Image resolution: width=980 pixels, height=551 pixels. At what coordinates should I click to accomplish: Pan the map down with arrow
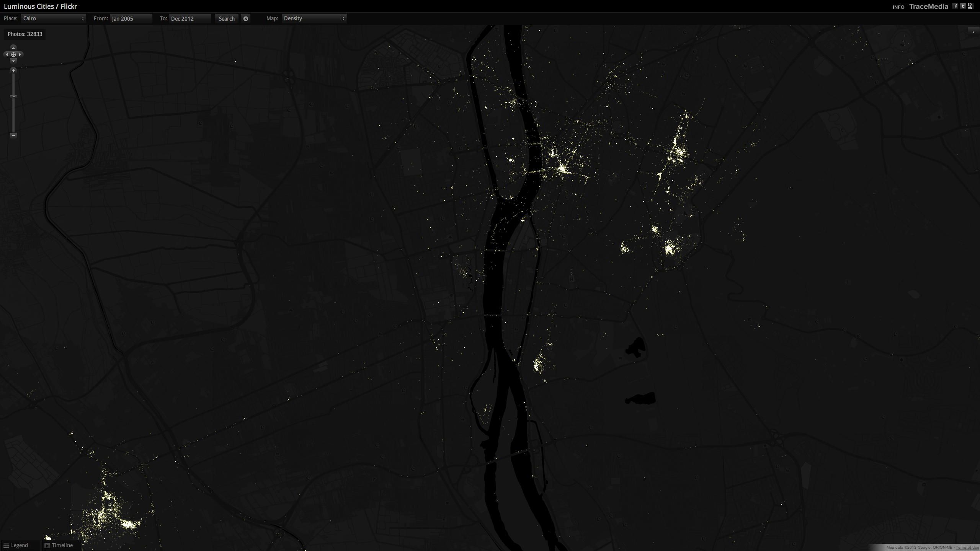(13, 61)
